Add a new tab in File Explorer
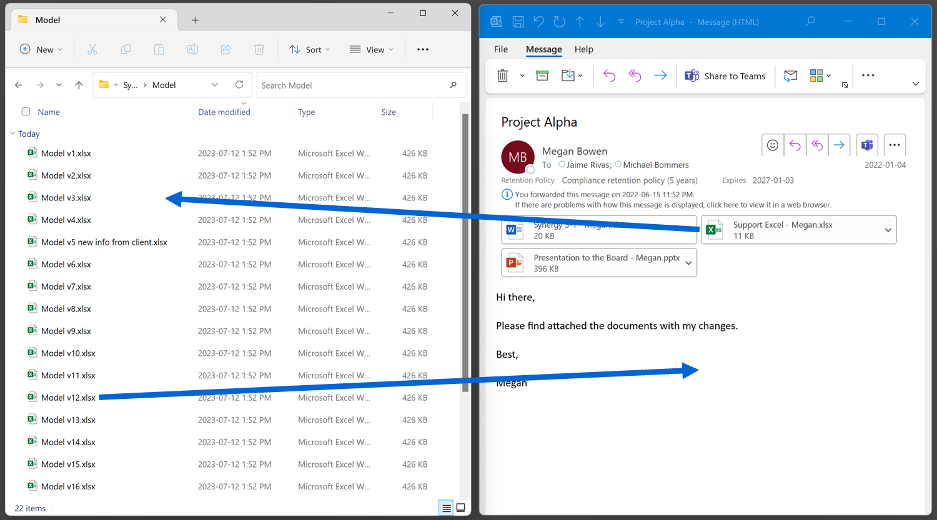The image size is (938, 520). [x=195, y=20]
